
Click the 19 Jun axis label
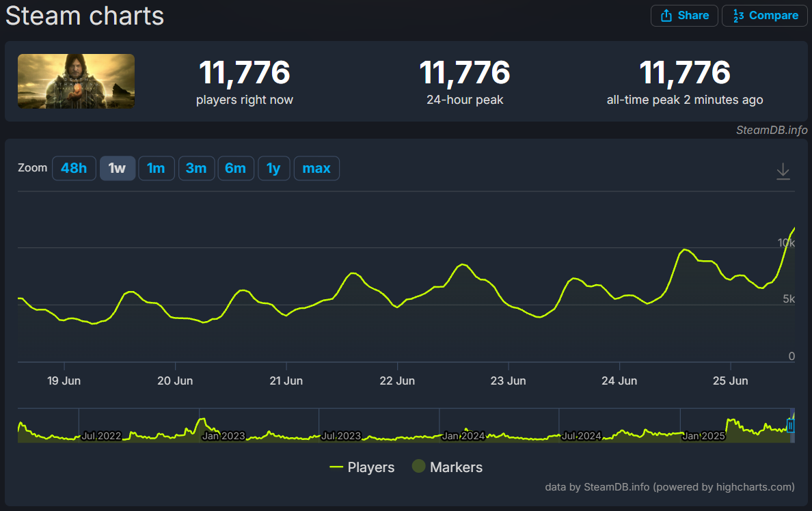(64, 381)
